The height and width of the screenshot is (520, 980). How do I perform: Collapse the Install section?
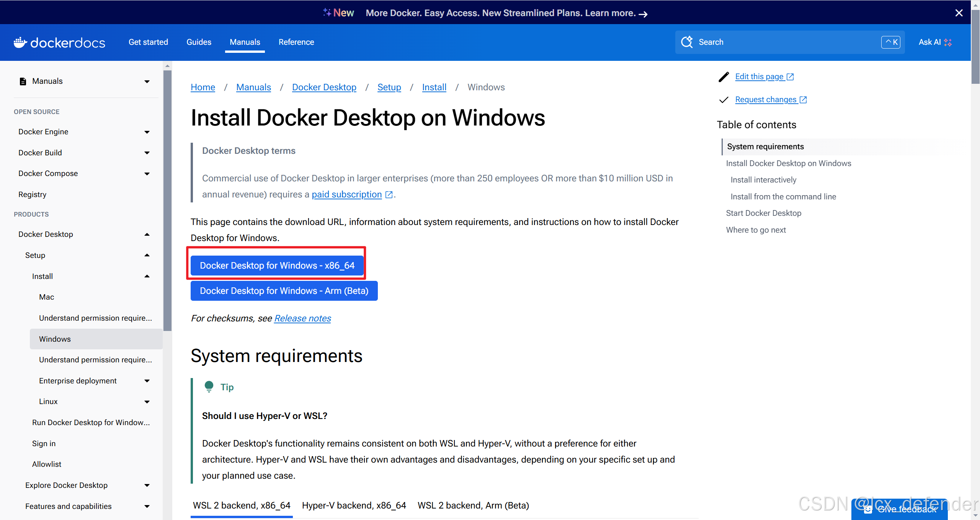(147, 276)
